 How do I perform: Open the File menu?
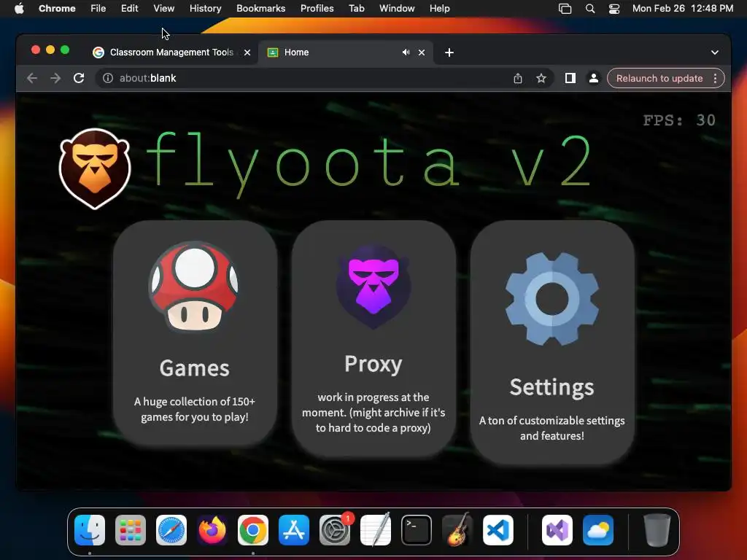tap(98, 9)
